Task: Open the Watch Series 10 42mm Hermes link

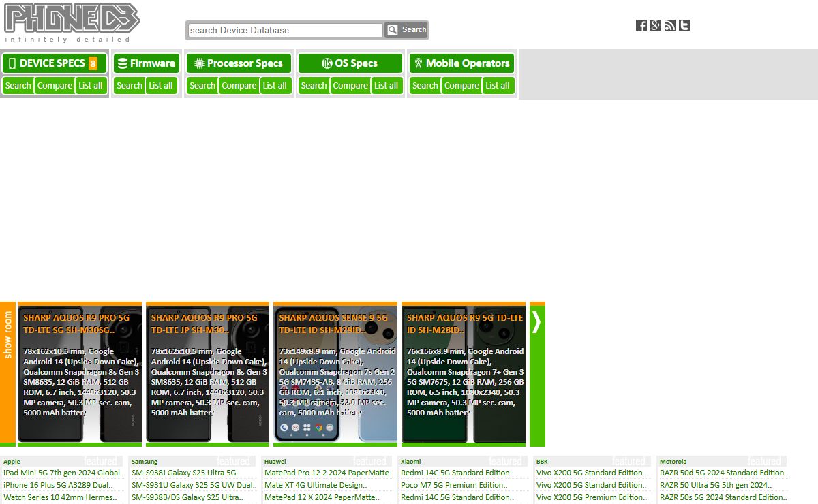Action: click(x=60, y=497)
